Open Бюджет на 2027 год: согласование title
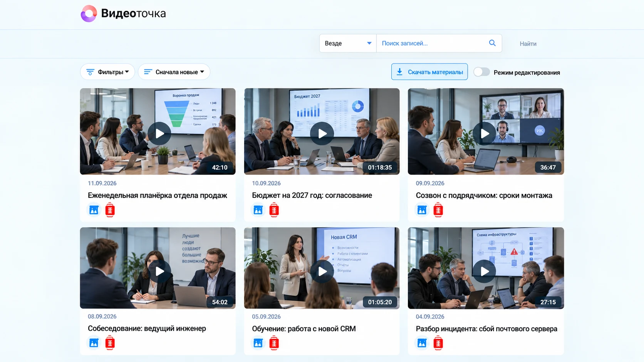The height and width of the screenshot is (362, 644). (312, 195)
